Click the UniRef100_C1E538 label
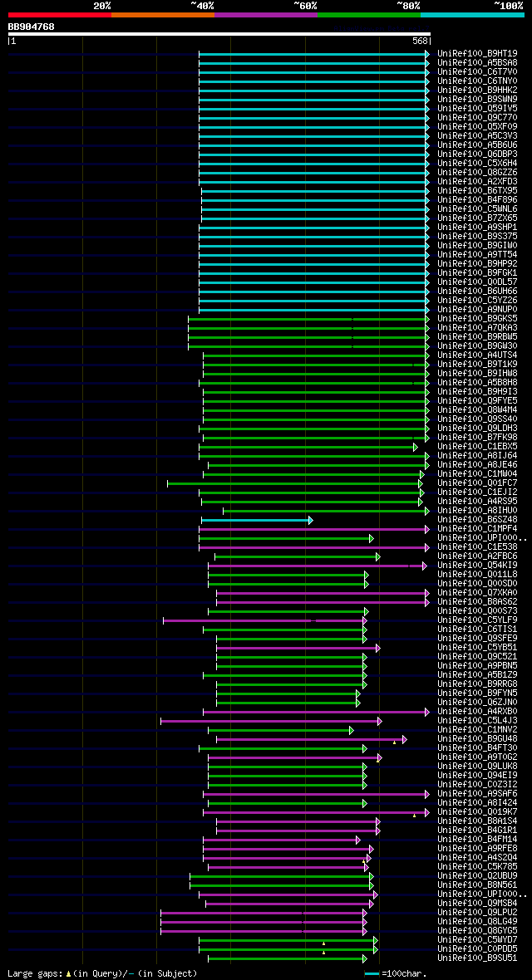532x980 pixels. (477, 546)
